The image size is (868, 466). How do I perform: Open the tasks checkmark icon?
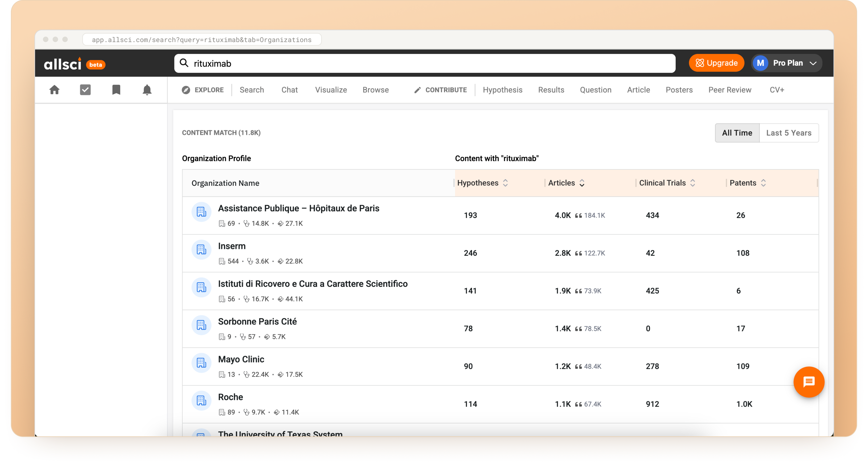[85, 90]
